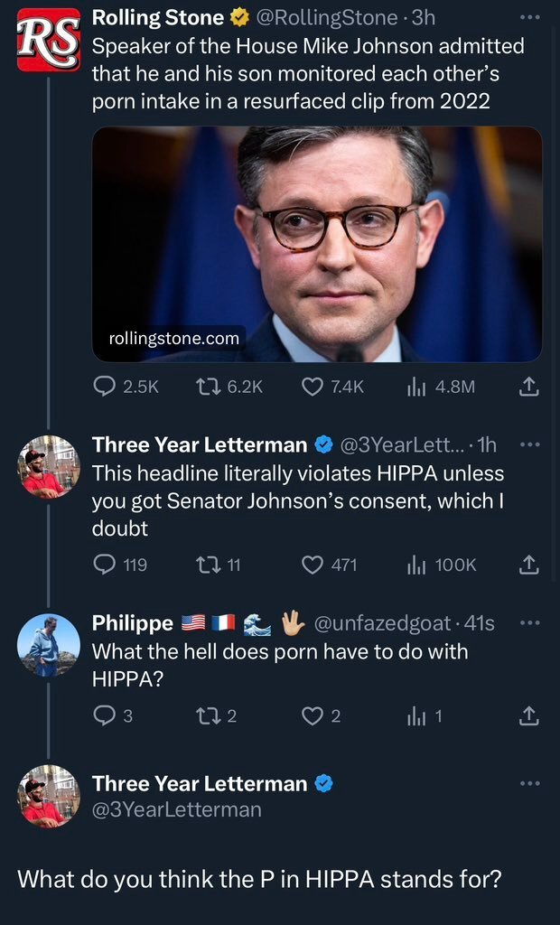Share the Rolling Stone tweet

pyautogui.click(x=529, y=387)
